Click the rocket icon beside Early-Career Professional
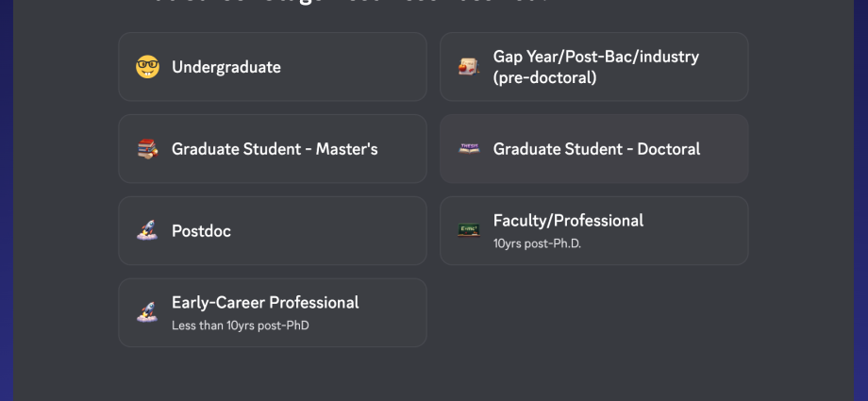868x401 pixels. (147, 312)
